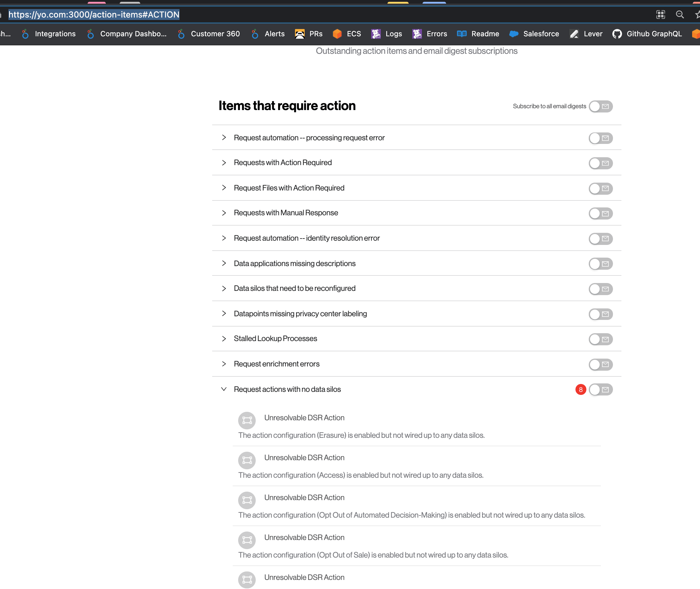Toggle email digest for Stalled Lookup Processes
The height and width of the screenshot is (589, 700).
coord(601,339)
